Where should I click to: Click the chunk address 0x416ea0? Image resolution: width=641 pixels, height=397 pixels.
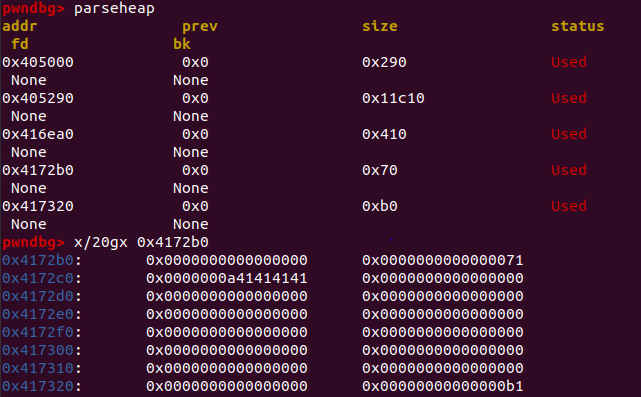(38, 134)
